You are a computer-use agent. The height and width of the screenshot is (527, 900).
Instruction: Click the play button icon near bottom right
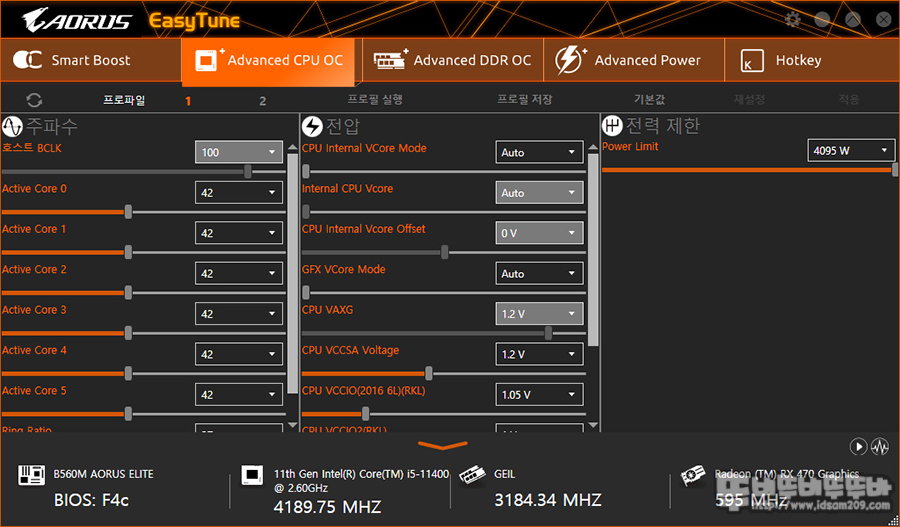click(858, 446)
